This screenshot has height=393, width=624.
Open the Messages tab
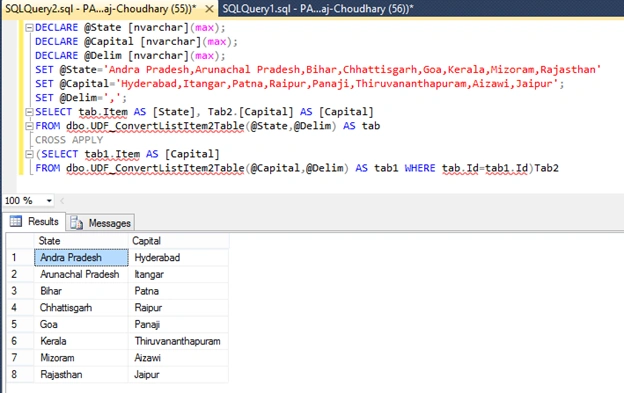[x=100, y=223]
